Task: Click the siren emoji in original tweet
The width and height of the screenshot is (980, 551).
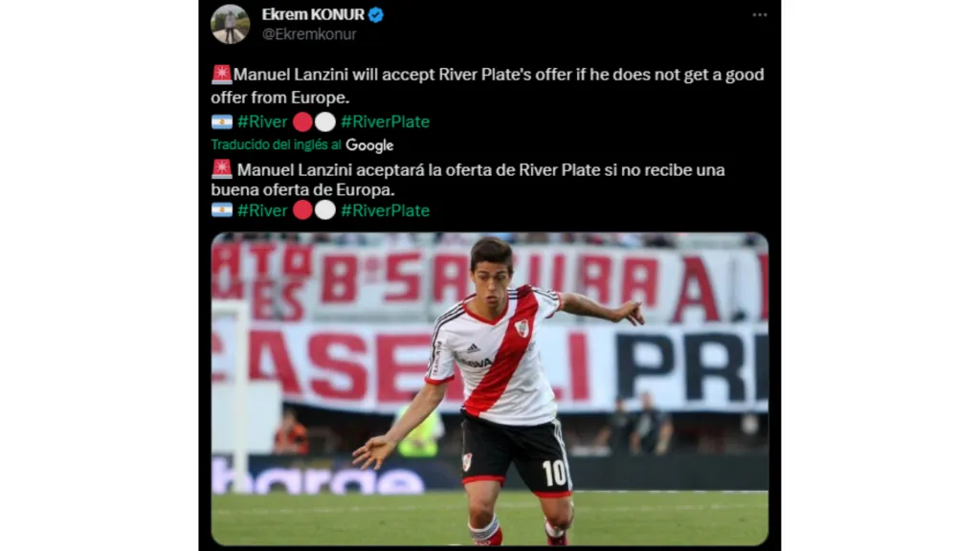Action: click(221, 75)
